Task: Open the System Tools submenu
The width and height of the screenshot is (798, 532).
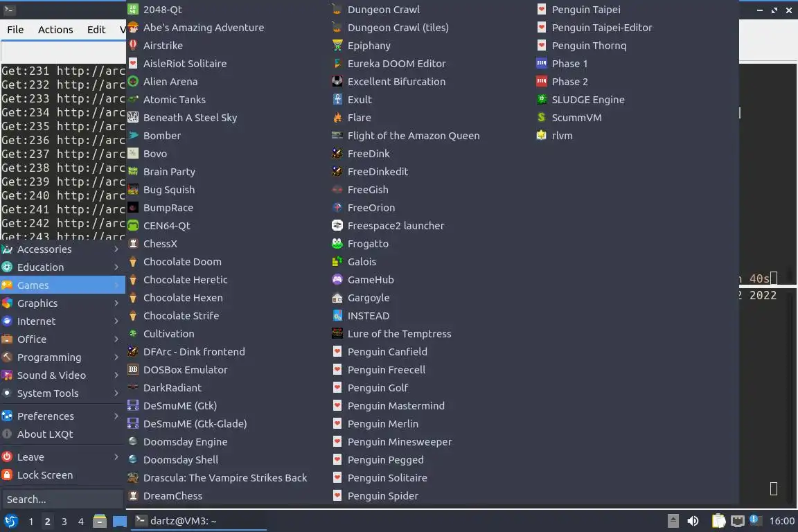Action: click(x=62, y=393)
